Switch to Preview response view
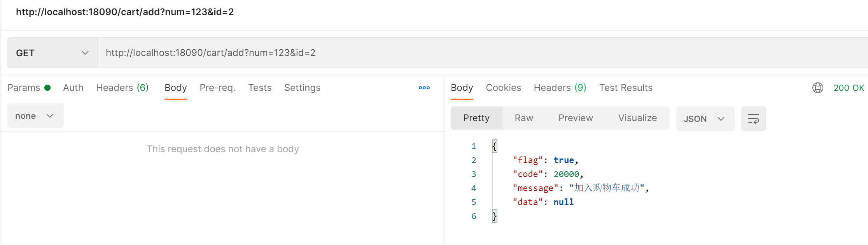Viewport: 868px width, 245px height. coord(576,118)
